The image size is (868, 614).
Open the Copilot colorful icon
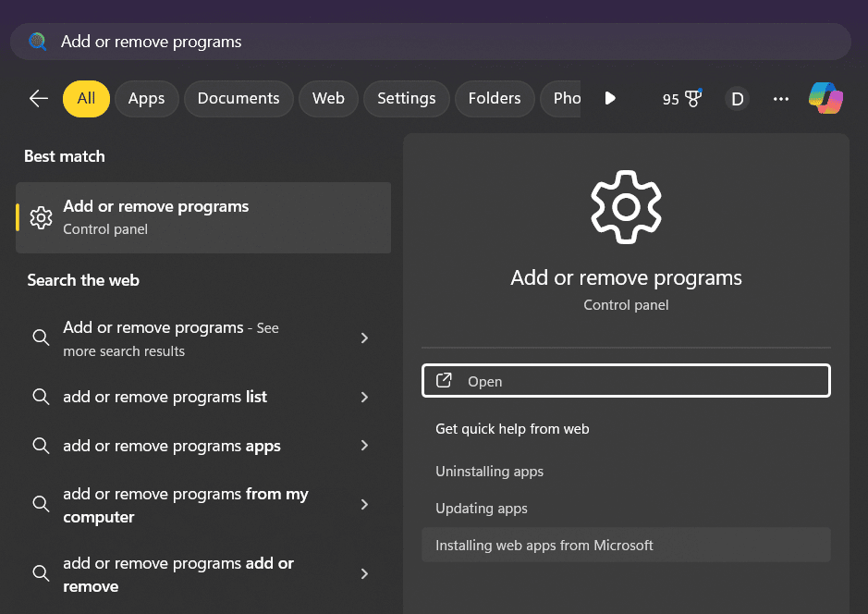pos(825,99)
